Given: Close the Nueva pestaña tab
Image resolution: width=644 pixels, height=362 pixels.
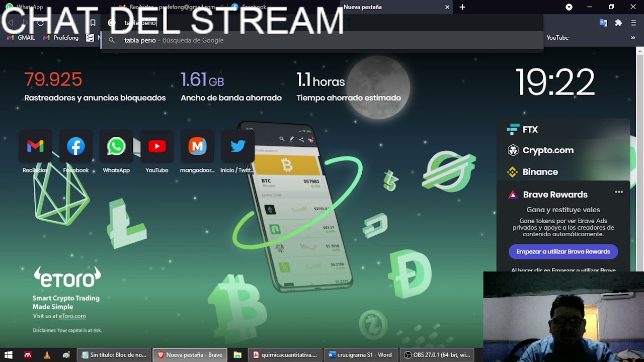Looking at the screenshot, I should [447, 7].
